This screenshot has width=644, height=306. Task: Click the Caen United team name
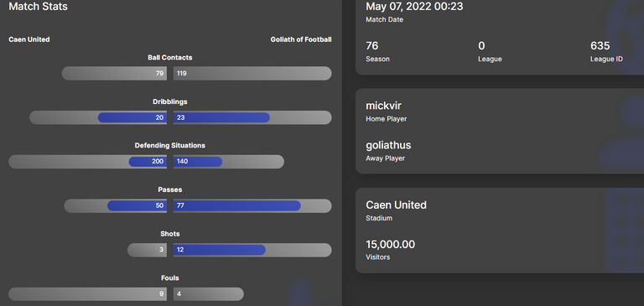(29, 39)
